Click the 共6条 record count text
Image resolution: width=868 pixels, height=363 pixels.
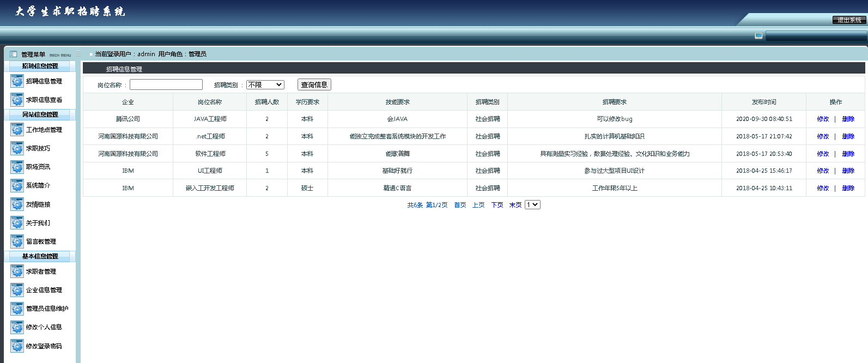click(415, 205)
